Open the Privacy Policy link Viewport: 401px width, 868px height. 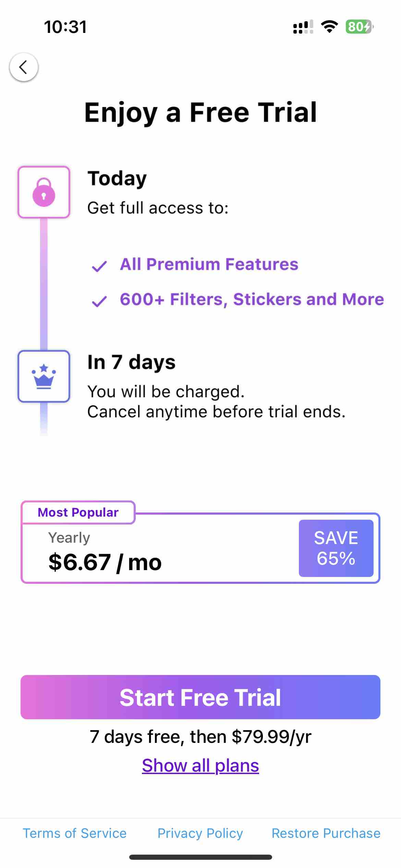coord(200,833)
